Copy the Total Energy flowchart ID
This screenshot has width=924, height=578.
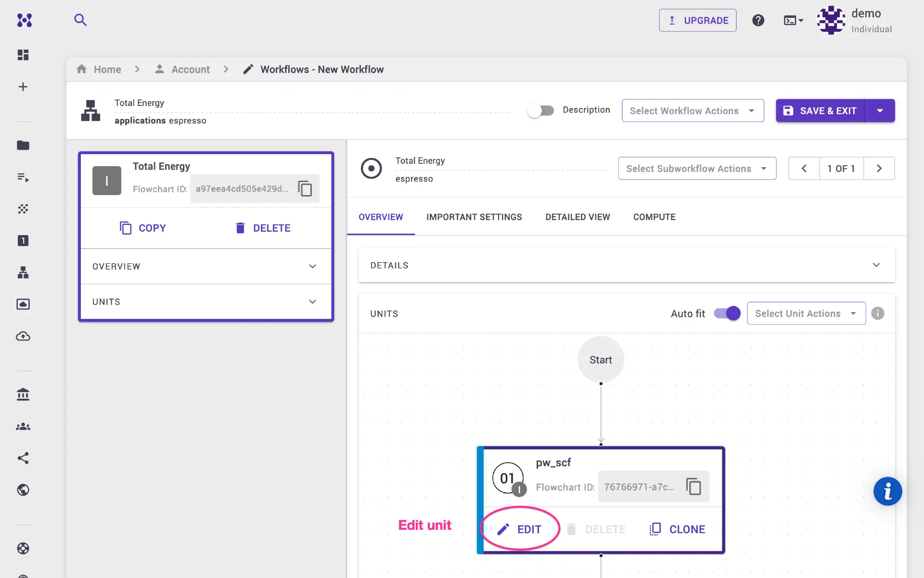click(x=305, y=188)
